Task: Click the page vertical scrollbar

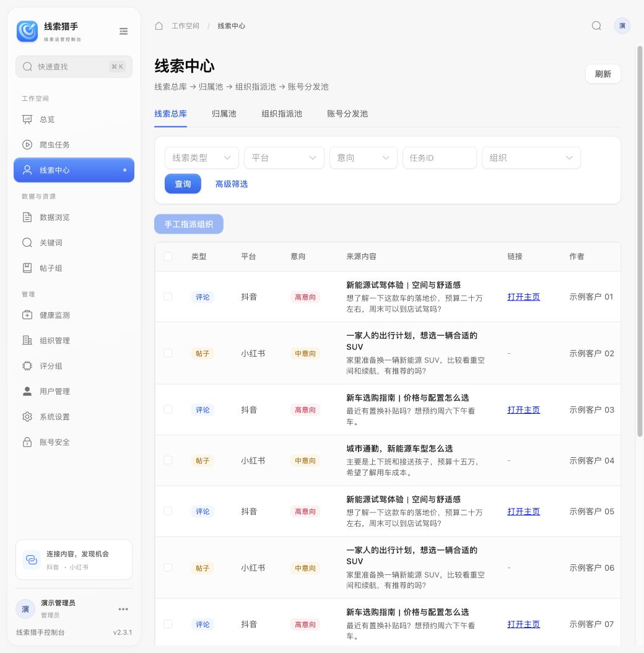Action: 640,242
